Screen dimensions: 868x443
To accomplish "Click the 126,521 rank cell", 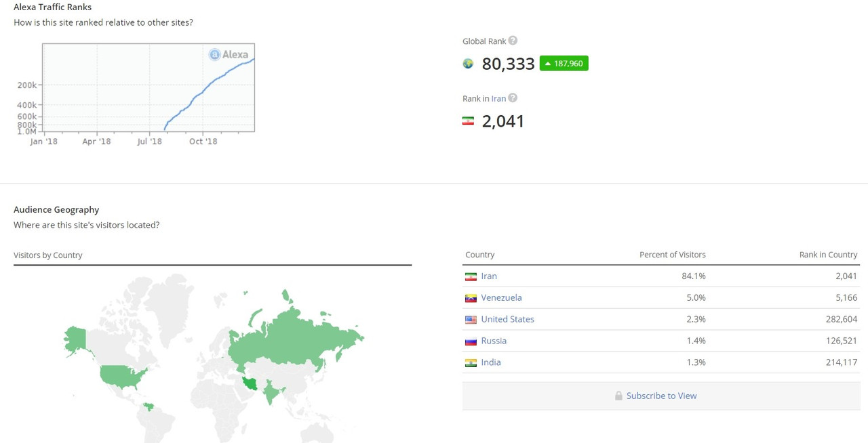I will 842,341.
